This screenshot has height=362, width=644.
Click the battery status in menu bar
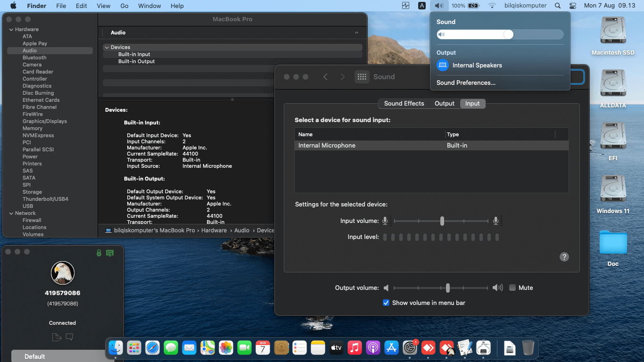click(465, 6)
